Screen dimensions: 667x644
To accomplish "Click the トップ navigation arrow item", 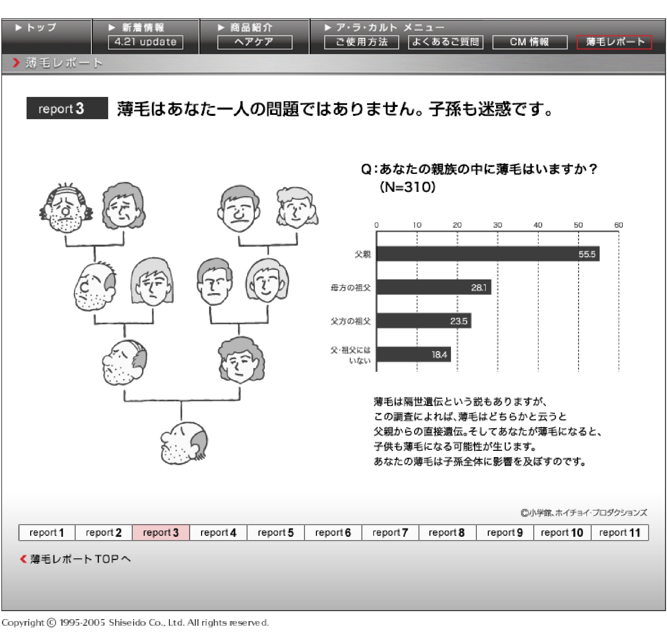I will click(x=36, y=28).
